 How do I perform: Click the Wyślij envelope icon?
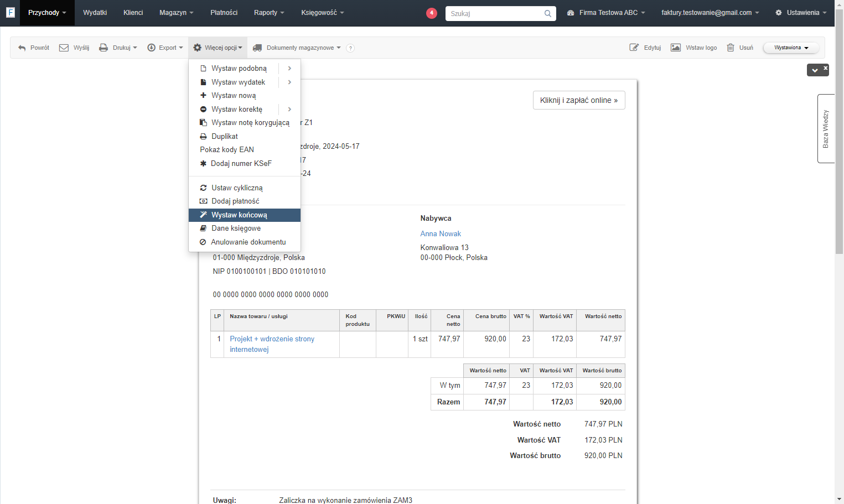coord(64,48)
